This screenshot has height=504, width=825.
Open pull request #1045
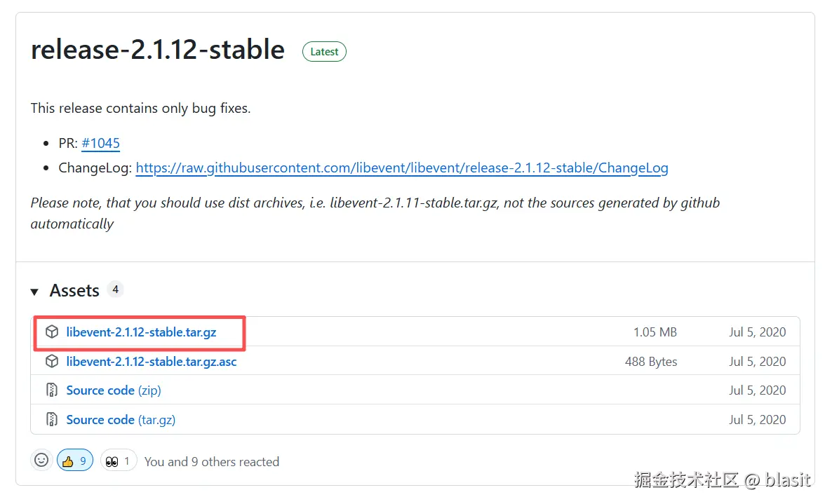tap(100, 143)
